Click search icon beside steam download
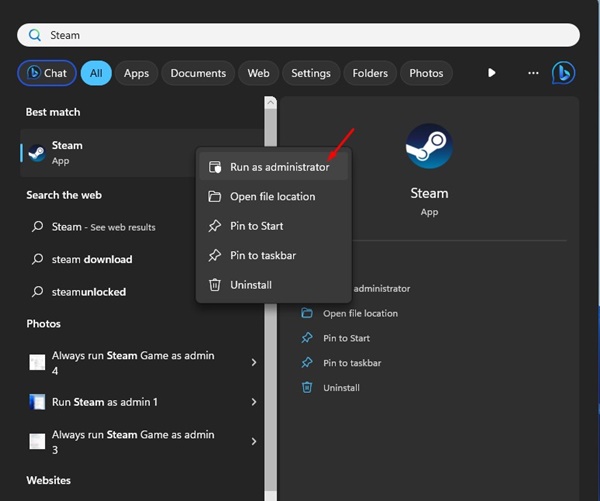Image resolution: width=600 pixels, height=501 pixels. 37,259
